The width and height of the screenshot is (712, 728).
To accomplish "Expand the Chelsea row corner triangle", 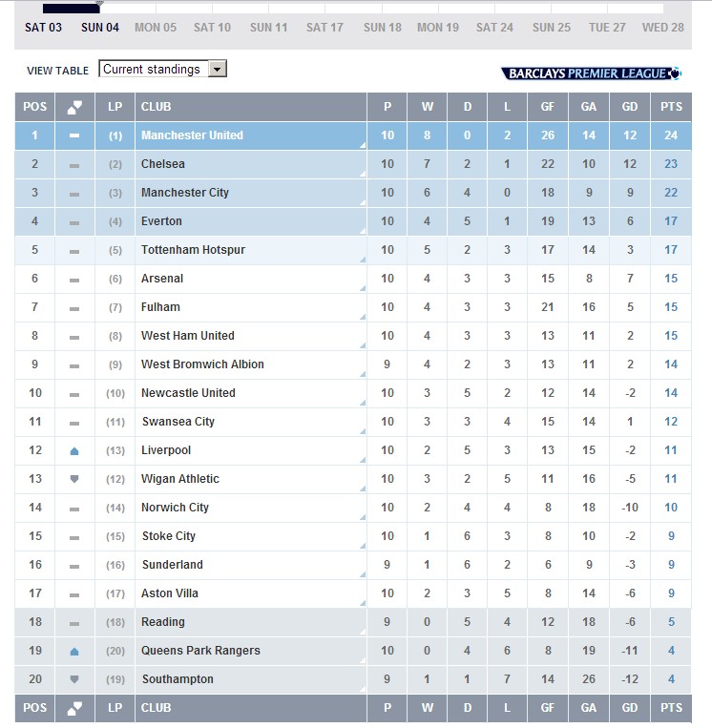I will [x=363, y=174].
